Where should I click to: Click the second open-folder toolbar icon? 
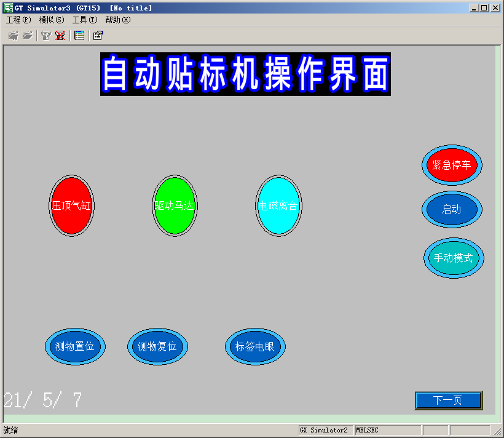coord(28,36)
